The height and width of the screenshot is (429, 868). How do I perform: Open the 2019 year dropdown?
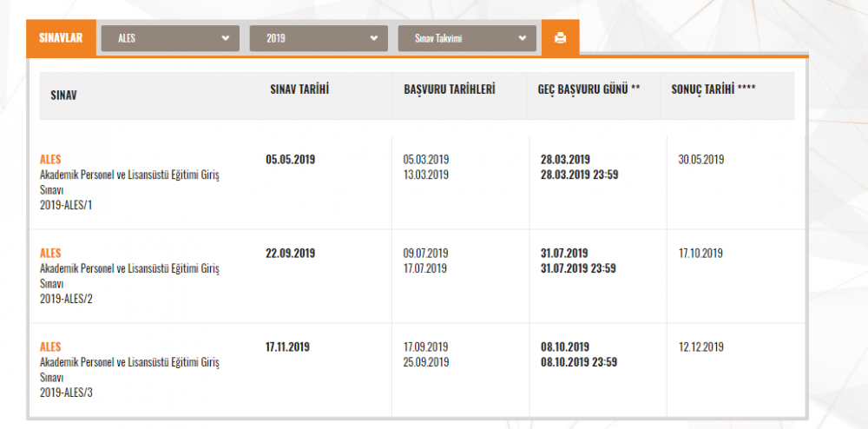pyautogui.click(x=319, y=38)
